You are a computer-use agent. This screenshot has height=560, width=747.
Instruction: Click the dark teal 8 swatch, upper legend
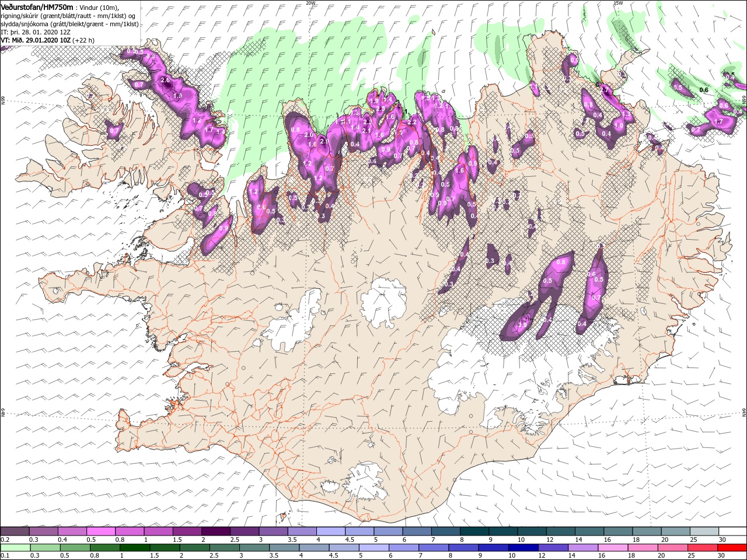tap(474, 531)
